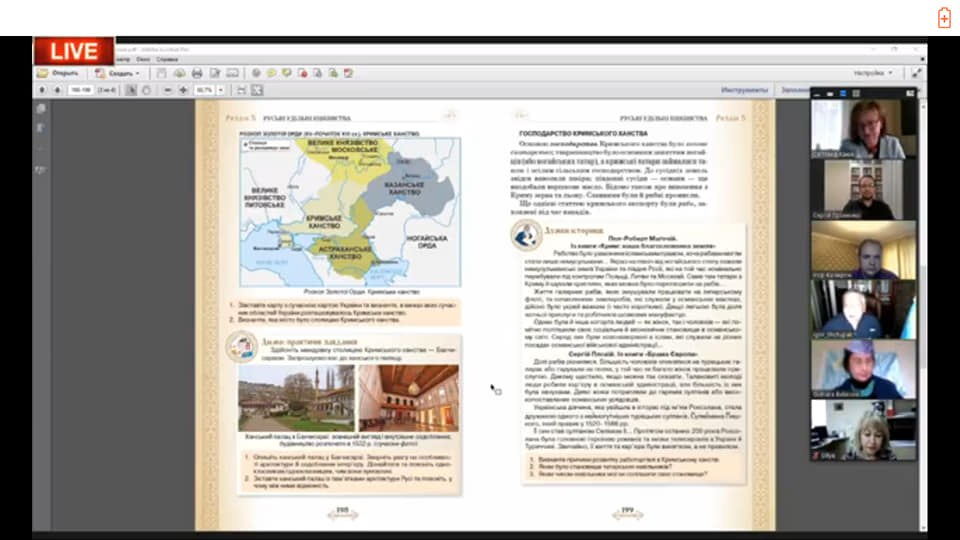960x540 pixels.
Task: Click the fit width icon
Action: click(241, 90)
